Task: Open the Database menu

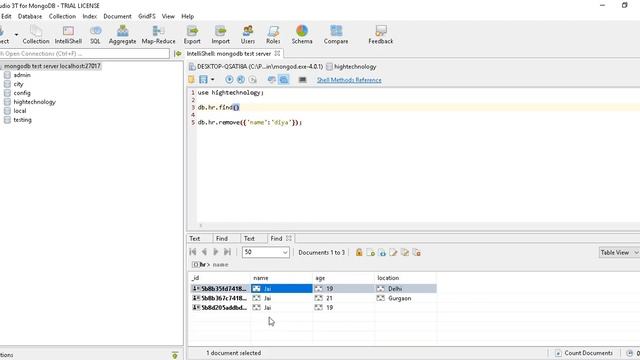Action: click(x=30, y=16)
